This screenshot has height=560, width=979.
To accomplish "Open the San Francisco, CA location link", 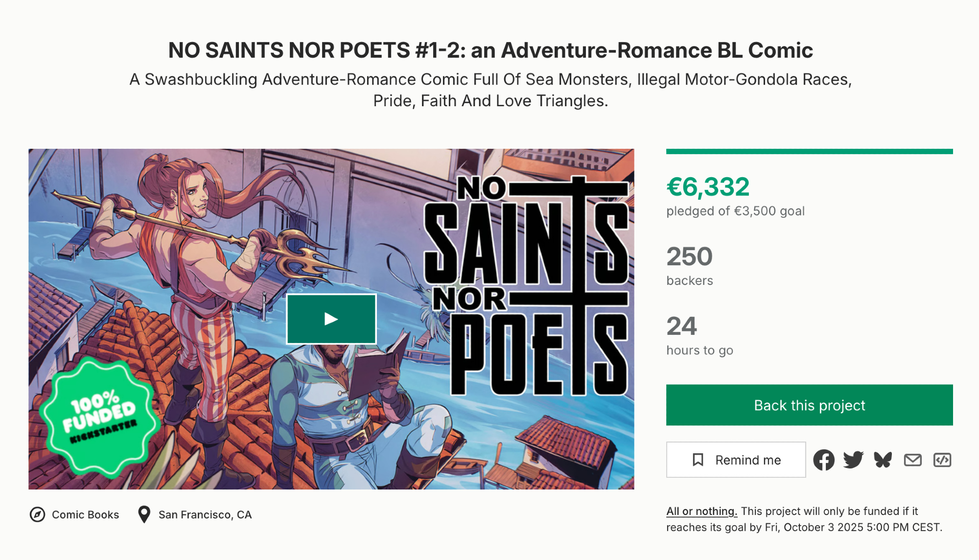I will point(205,514).
